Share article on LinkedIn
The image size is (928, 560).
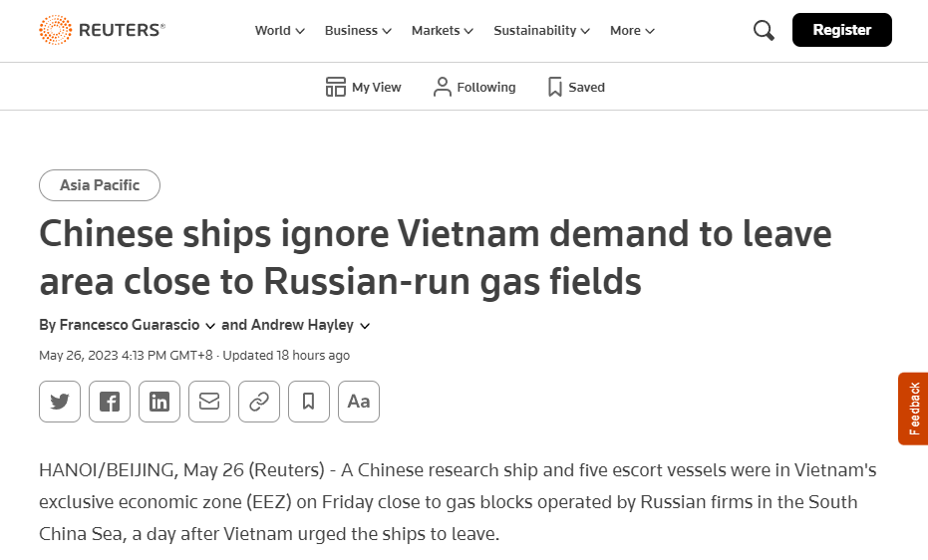tap(159, 402)
